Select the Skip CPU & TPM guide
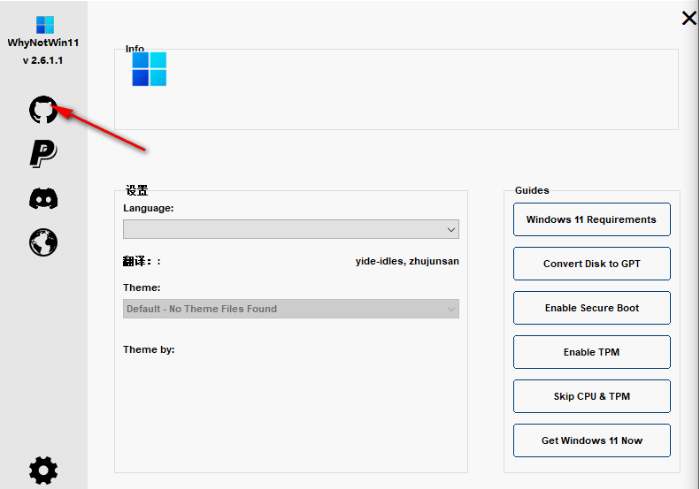 [591, 397]
